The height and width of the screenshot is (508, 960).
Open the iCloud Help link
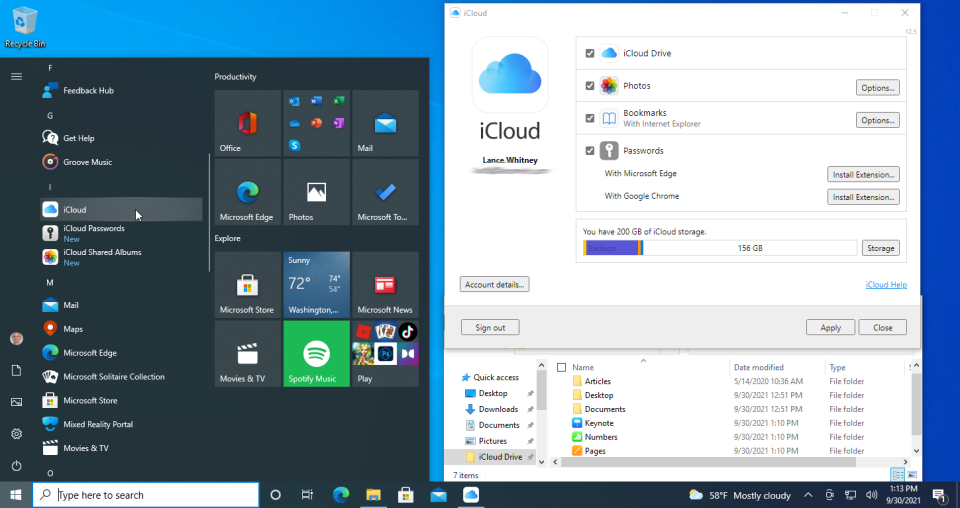pos(886,285)
